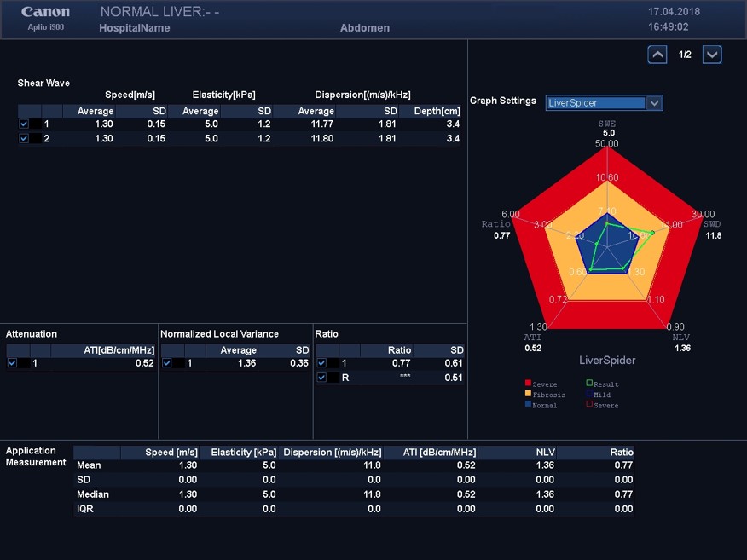Open the Graph Settings dropdown arrow
747x560 pixels.
coord(654,103)
